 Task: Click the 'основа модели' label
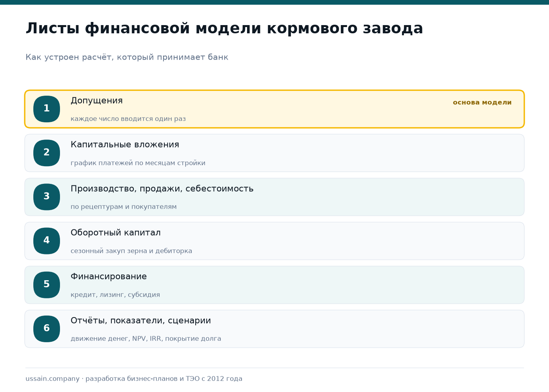(482, 102)
